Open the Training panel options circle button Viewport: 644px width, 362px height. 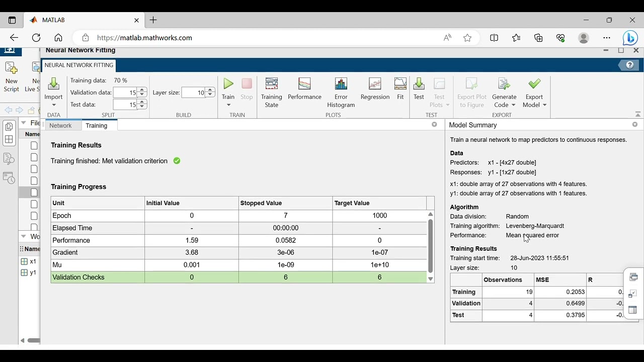click(x=434, y=125)
